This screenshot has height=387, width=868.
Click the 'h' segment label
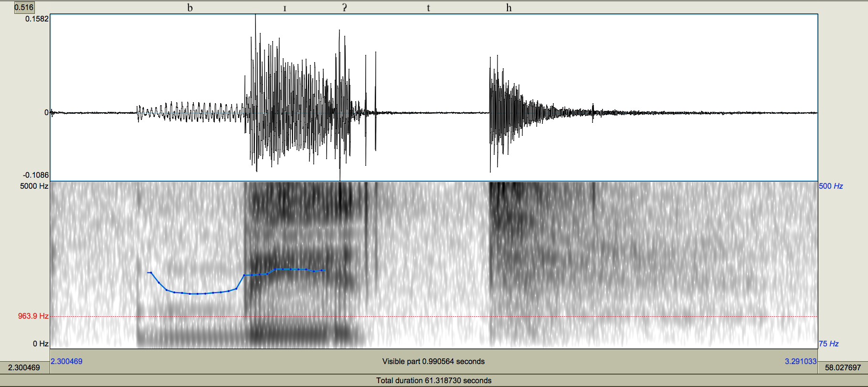(x=508, y=8)
